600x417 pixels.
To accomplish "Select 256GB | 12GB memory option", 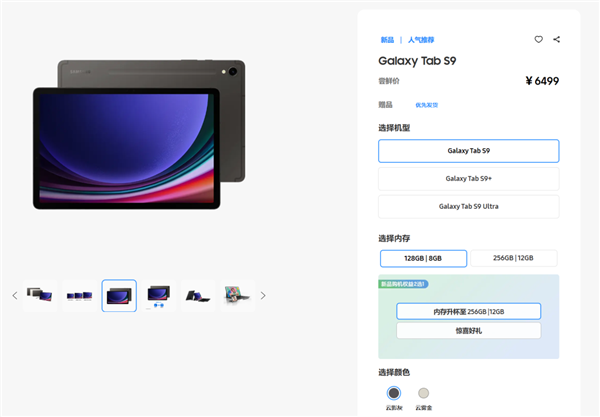I will pyautogui.click(x=514, y=258).
